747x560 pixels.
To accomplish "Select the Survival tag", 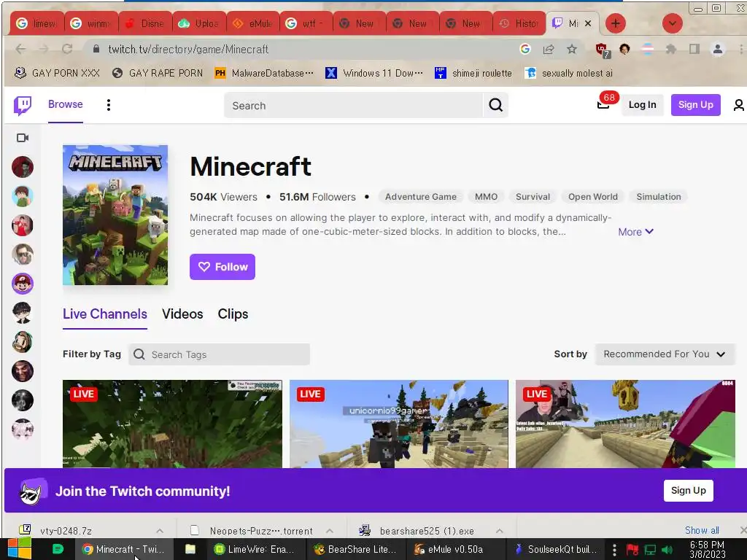I will [x=533, y=197].
